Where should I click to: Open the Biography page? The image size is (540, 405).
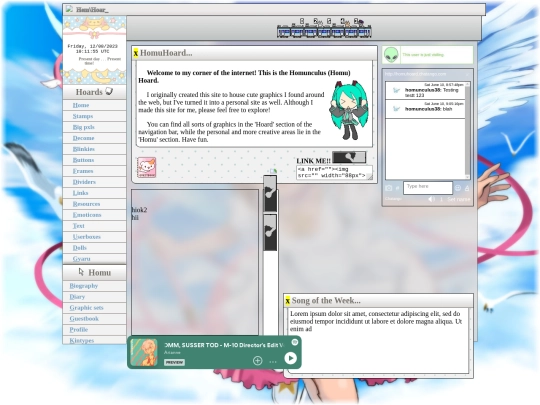click(x=84, y=286)
